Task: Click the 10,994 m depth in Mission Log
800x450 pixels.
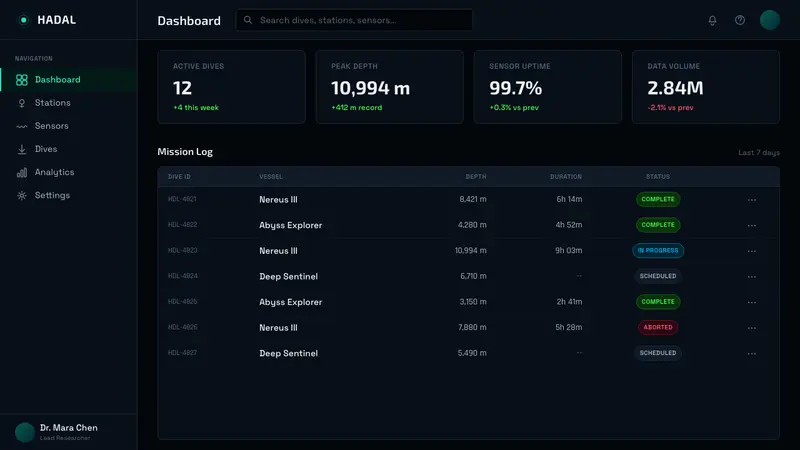Action: (x=470, y=251)
